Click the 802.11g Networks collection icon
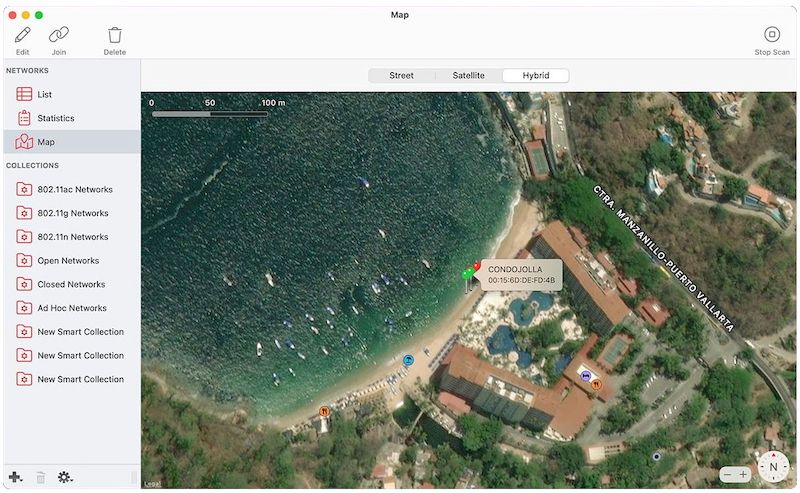Viewport: 800px width, 493px height. (x=24, y=213)
